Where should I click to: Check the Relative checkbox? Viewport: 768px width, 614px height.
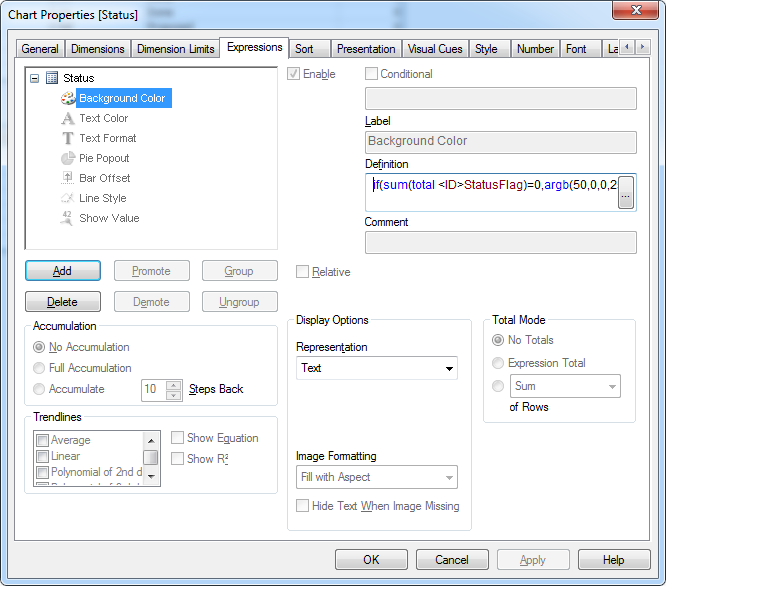point(302,272)
